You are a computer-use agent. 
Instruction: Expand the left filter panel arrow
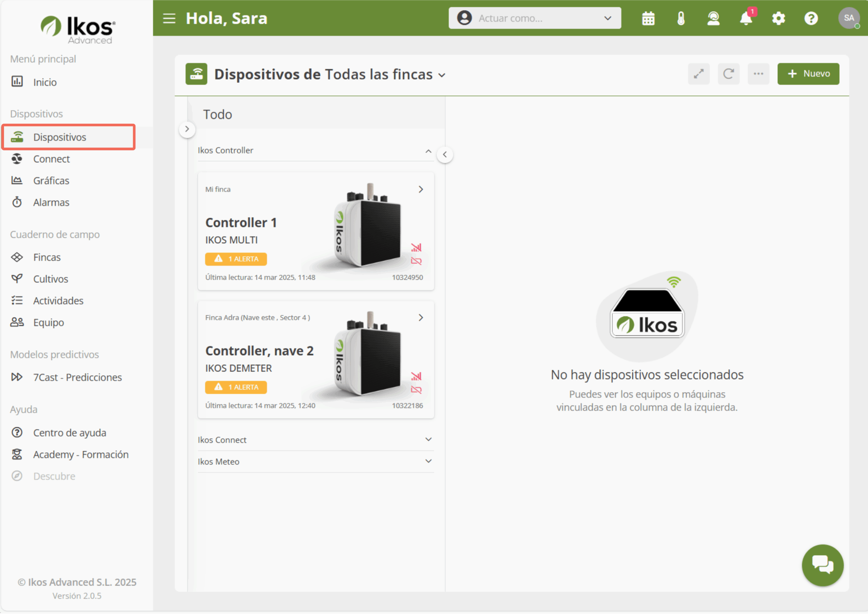click(x=187, y=129)
